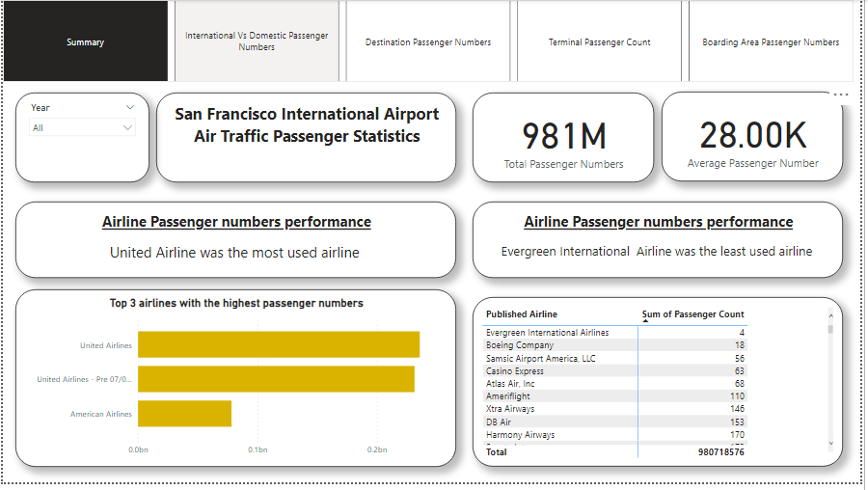Click the United Airlines - Pre 07/0... bar
868x490 pixels.
276,379
